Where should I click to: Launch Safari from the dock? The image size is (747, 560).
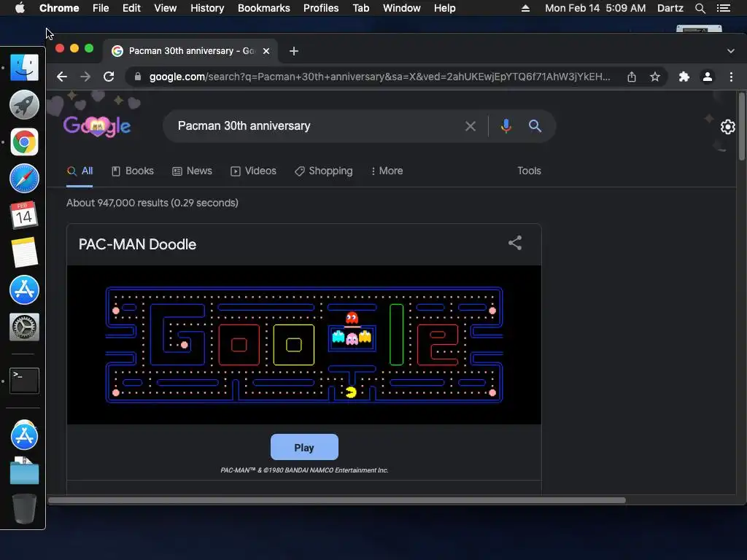pos(24,178)
